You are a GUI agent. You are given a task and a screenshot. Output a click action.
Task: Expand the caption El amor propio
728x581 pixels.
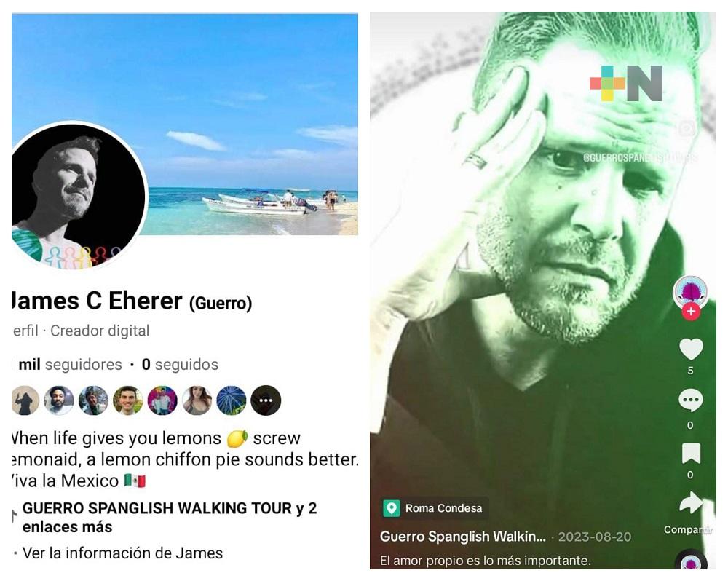(485, 561)
